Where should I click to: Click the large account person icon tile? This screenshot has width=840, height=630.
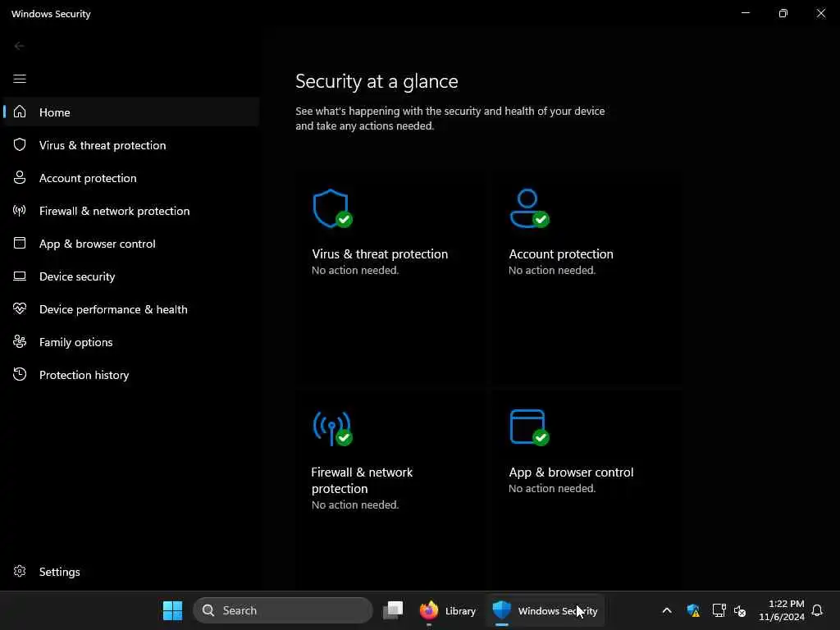tap(529, 208)
